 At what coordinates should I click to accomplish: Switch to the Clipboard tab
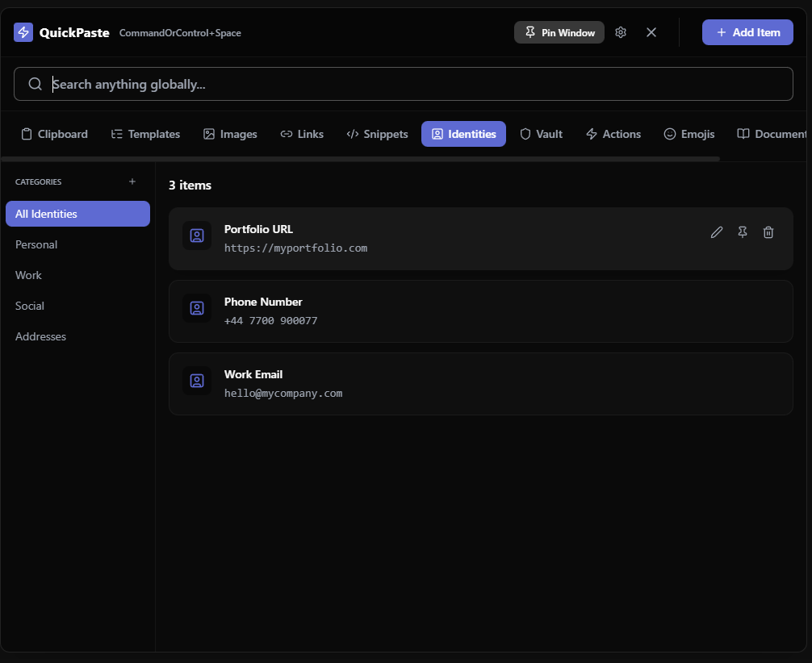pyautogui.click(x=54, y=134)
